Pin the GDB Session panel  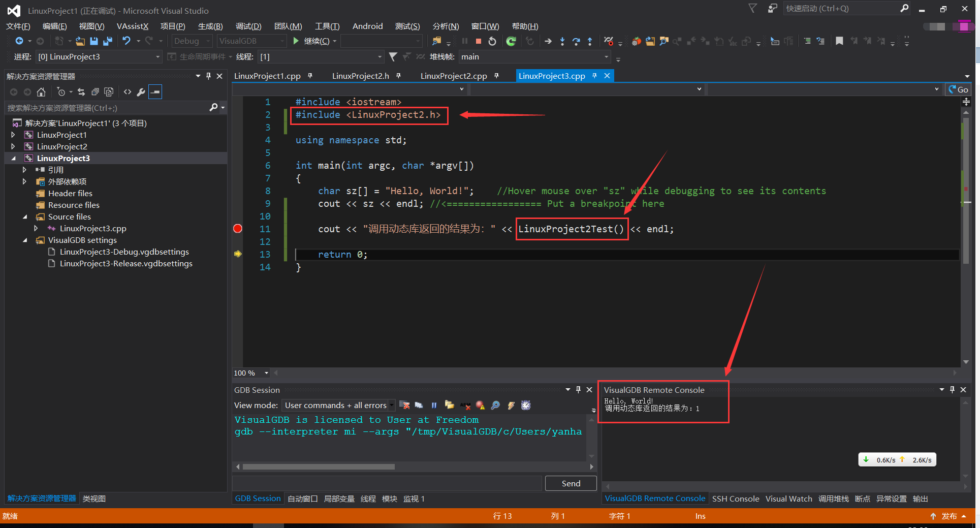(578, 390)
